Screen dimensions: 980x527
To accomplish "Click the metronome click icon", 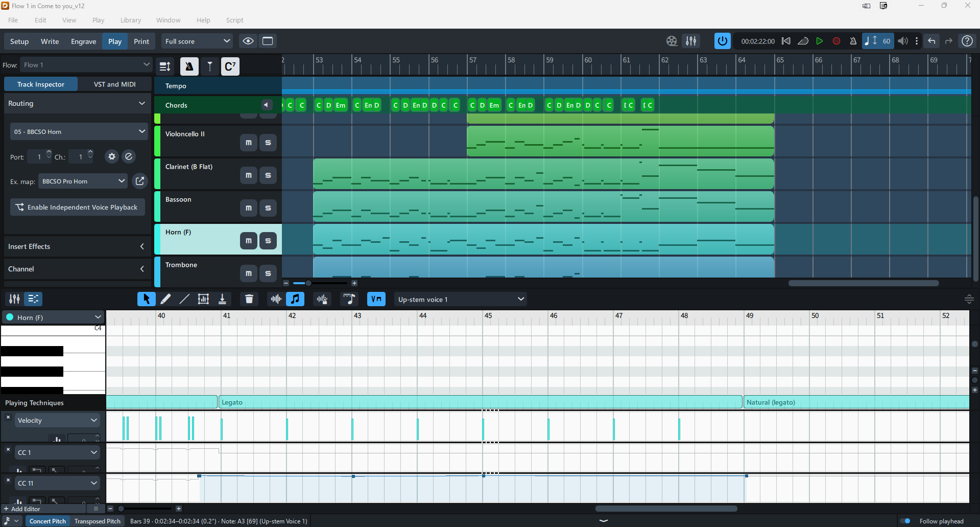I will [853, 41].
